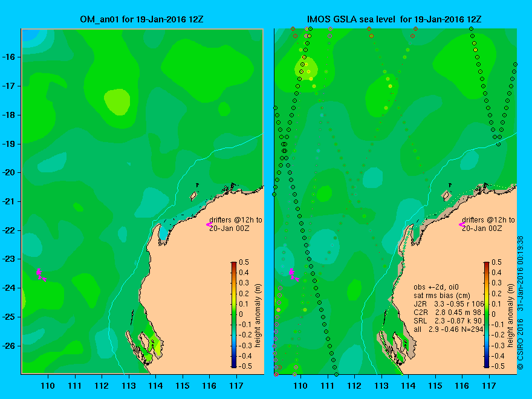Click the "sat rms bias (cm)" header line
Image resolution: width=532 pixels, height=399 pixels.
(x=442, y=296)
